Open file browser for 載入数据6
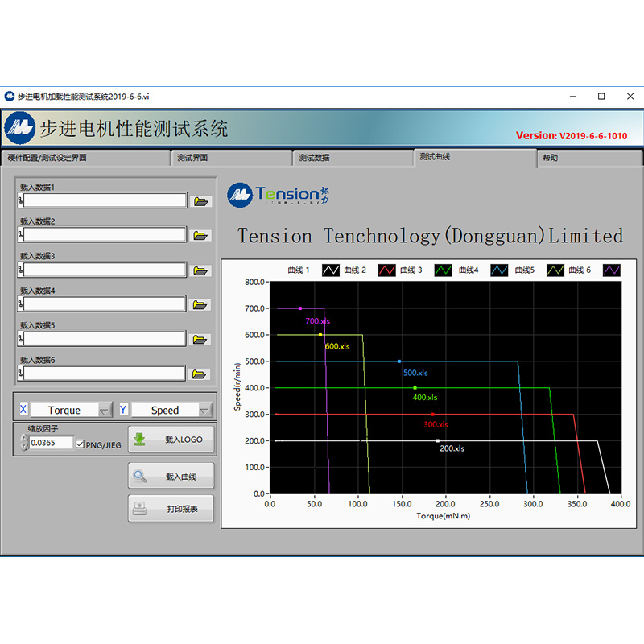This screenshot has width=644, height=644. pyautogui.click(x=201, y=374)
